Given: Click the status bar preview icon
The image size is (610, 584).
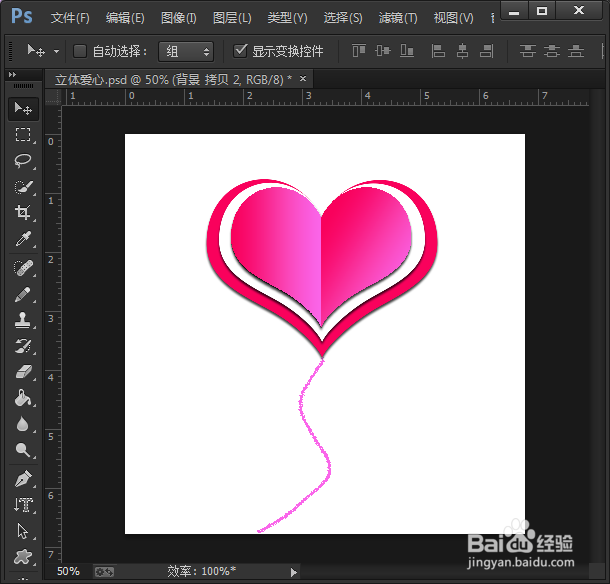Looking at the screenshot, I should (104, 572).
